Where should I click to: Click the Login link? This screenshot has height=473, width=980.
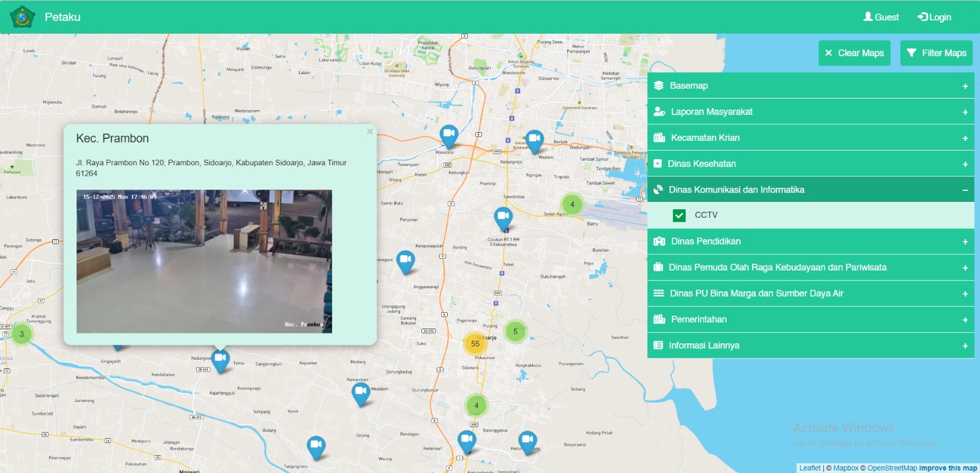point(934,17)
